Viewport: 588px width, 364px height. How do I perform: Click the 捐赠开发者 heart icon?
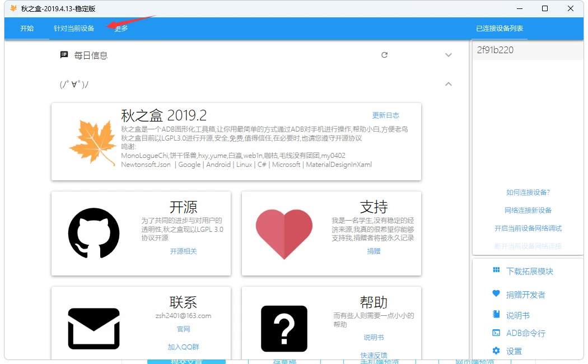click(496, 293)
